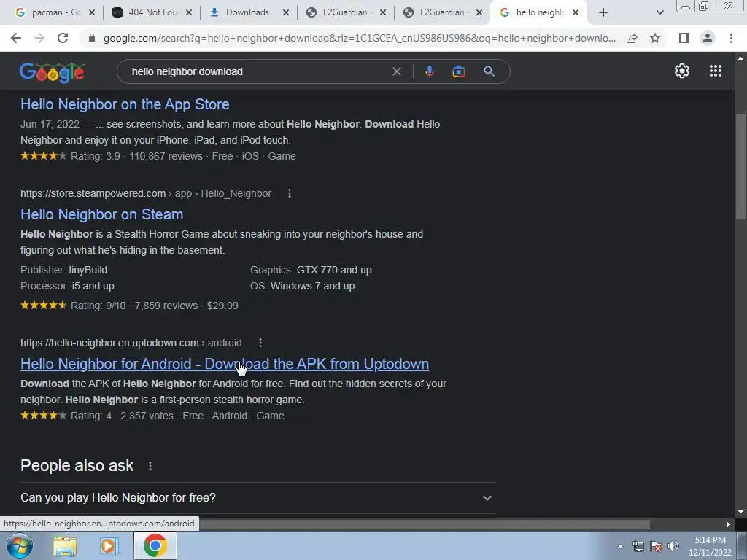
Task: Click the Google holiday logo
Action: tap(53, 72)
